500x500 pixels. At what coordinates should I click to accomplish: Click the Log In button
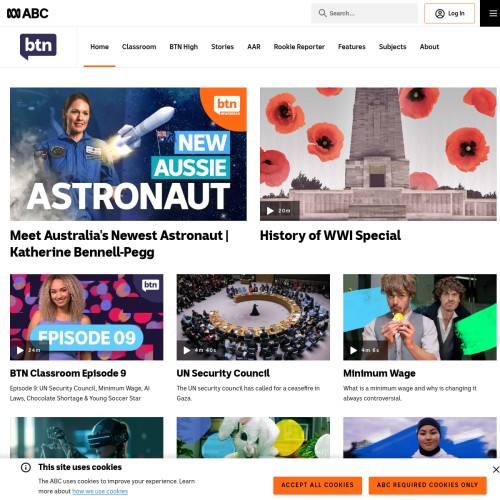pyautogui.click(x=449, y=13)
